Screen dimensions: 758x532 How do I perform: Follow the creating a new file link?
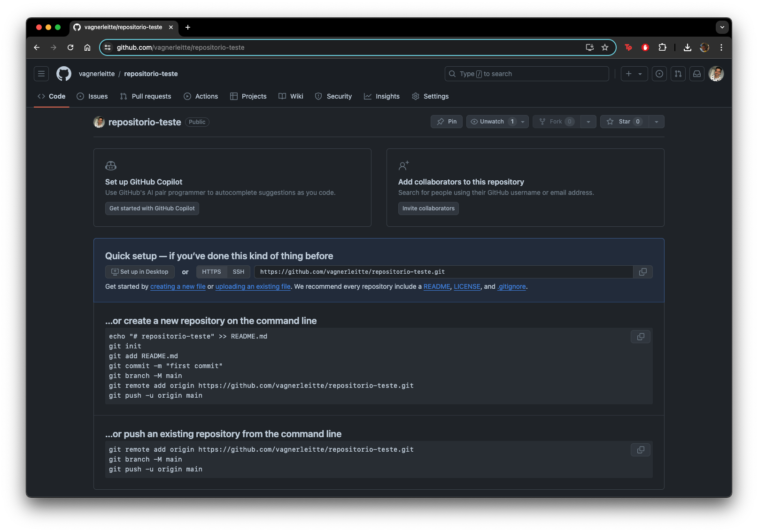[x=178, y=286]
